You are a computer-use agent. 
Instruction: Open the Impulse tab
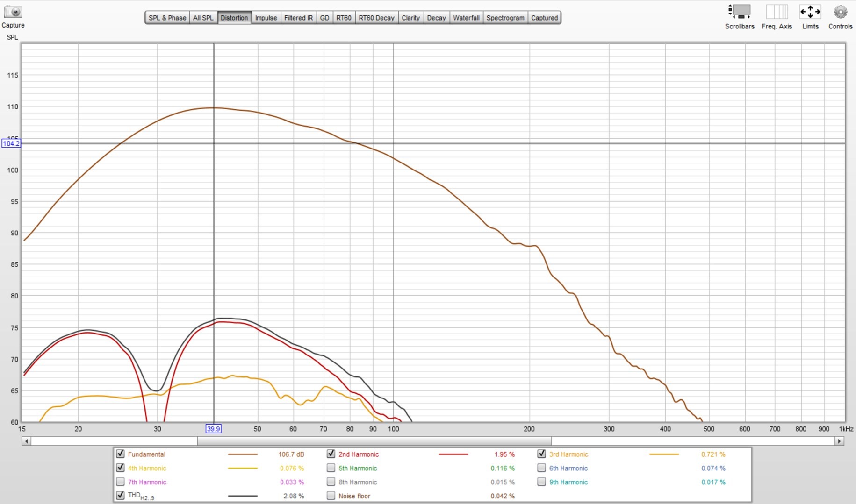click(266, 18)
